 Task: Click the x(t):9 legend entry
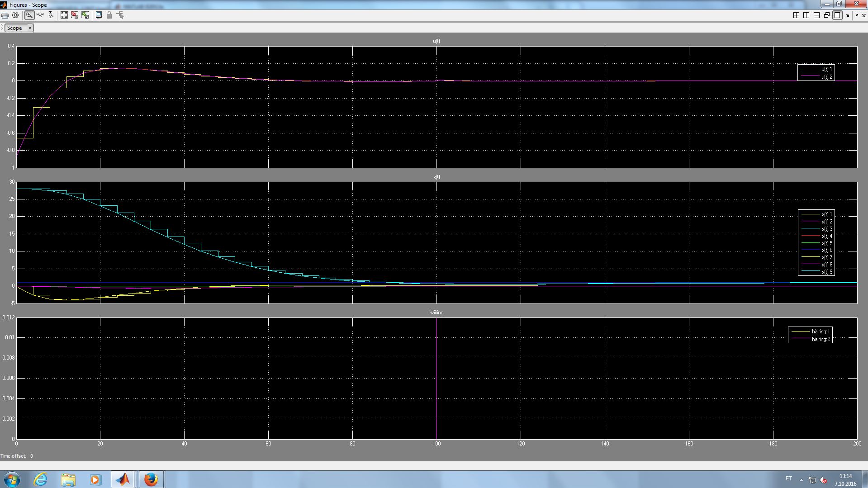[x=816, y=272]
